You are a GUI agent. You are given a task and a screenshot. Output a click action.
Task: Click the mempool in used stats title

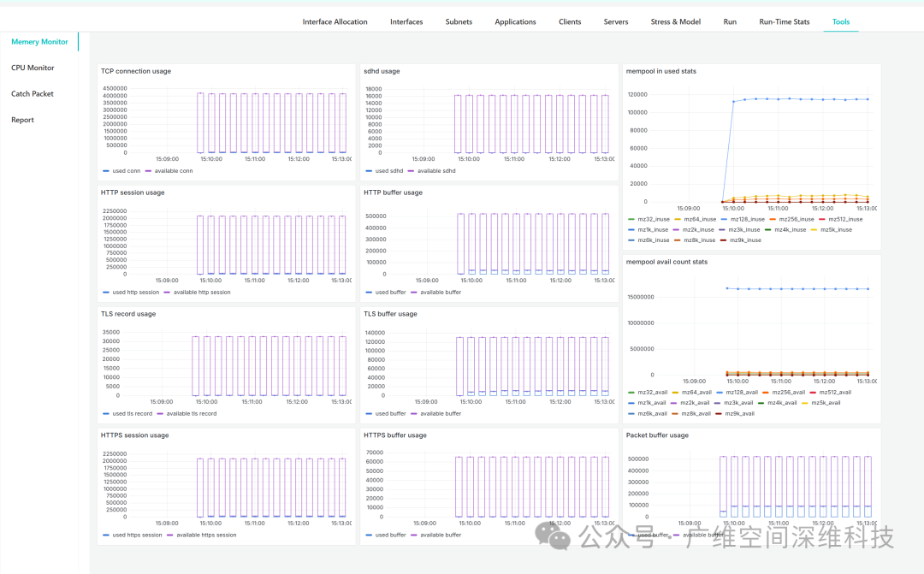click(660, 71)
